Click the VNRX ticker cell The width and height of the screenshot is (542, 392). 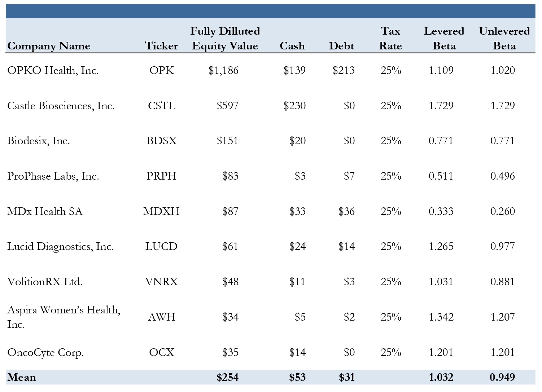161,282
